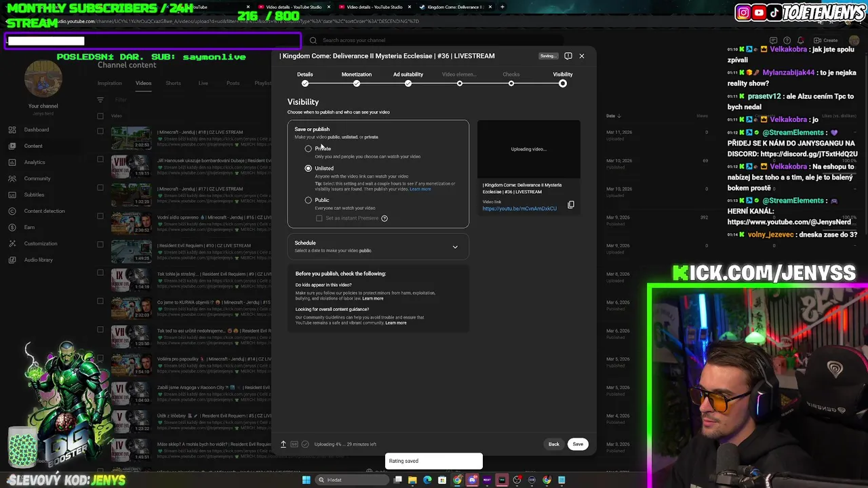Sort the list by the Date column header
Viewport: 868px width, 488px height.
[613, 116]
